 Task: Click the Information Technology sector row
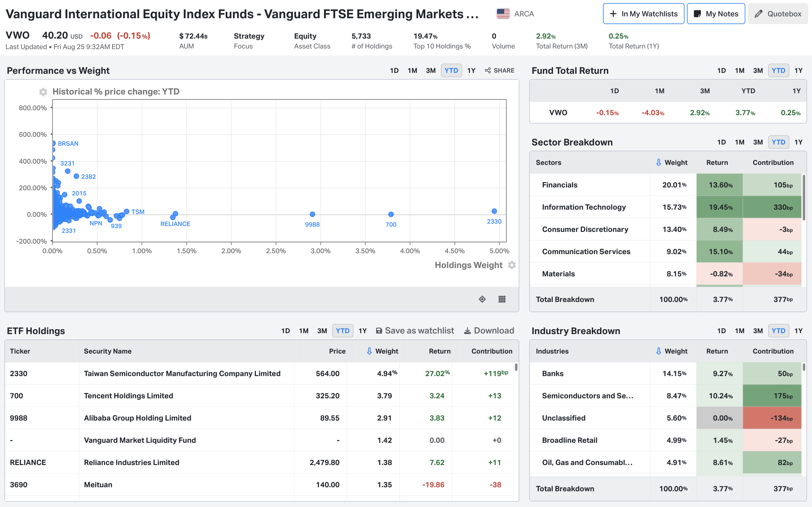(x=665, y=207)
